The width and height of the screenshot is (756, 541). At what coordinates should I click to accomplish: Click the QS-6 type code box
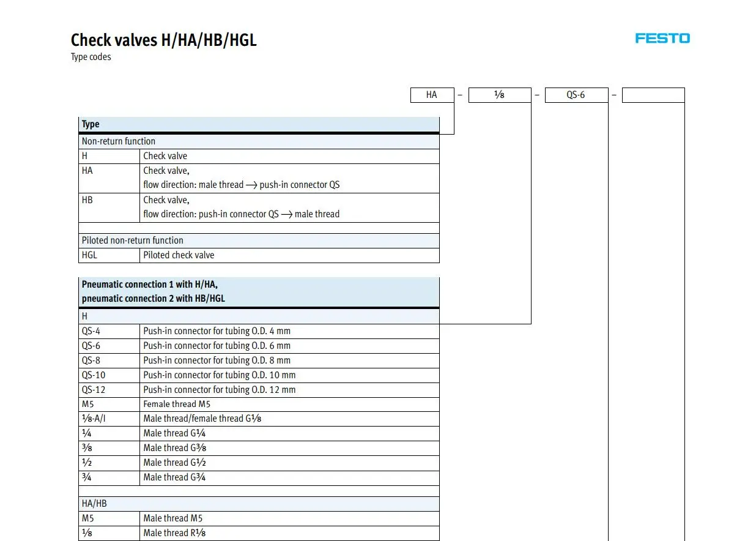576,95
